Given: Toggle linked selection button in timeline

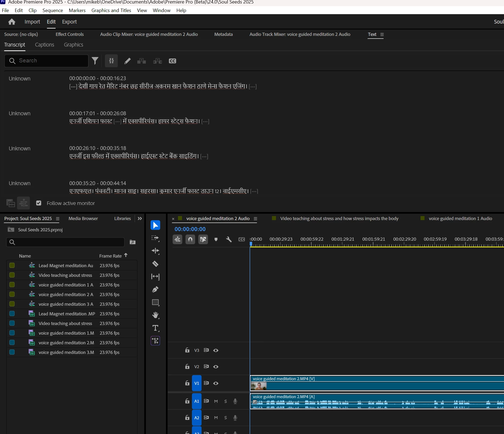Looking at the screenshot, I should click(x=203, y=239).
